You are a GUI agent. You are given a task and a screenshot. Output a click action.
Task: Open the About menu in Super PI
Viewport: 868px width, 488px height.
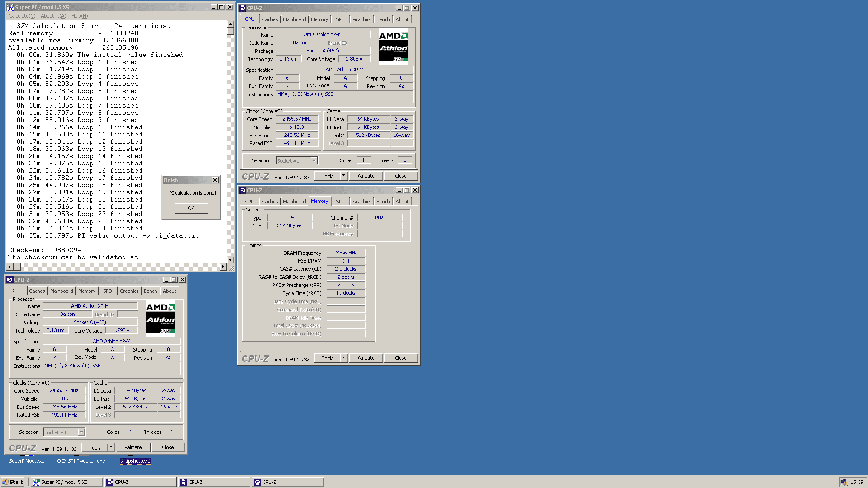click(x=53, y=16)
